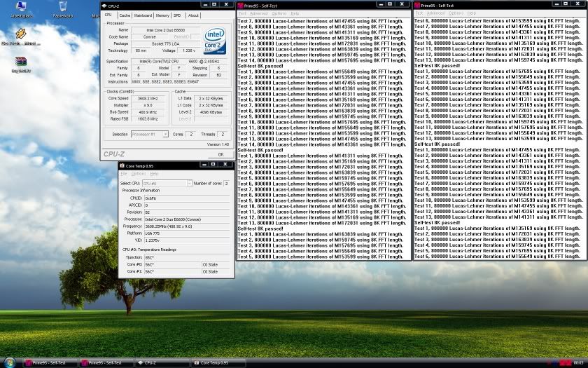Open Options menu in left Prime95 window
This screenshot has height=368, width=588.
[279, 13]
